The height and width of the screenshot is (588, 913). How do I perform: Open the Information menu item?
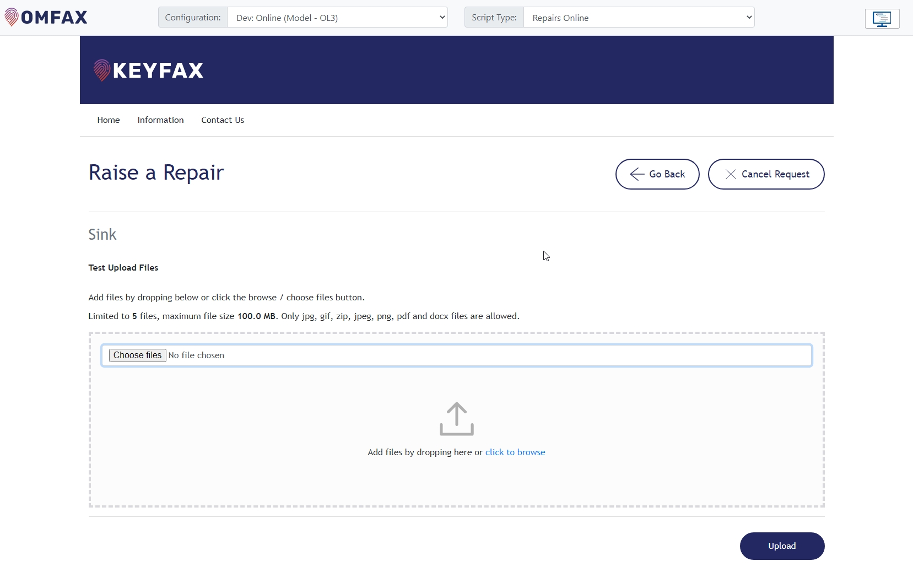[160, 120]
